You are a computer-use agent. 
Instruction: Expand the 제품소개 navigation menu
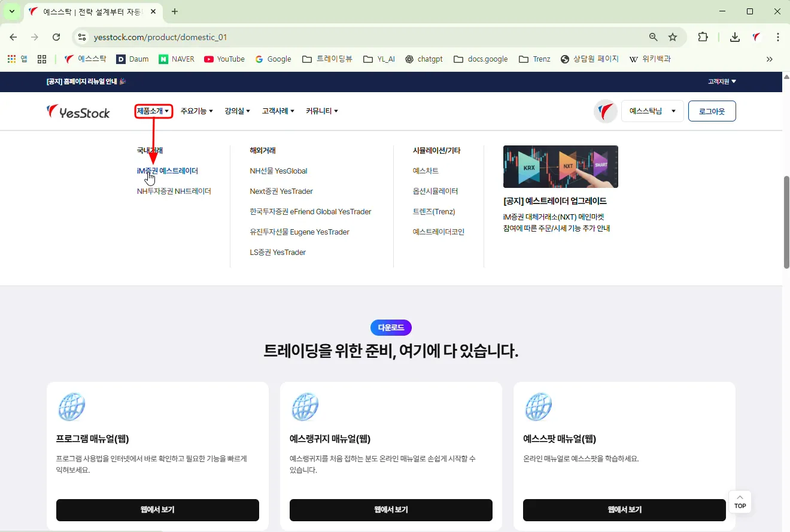pos(154,111)
